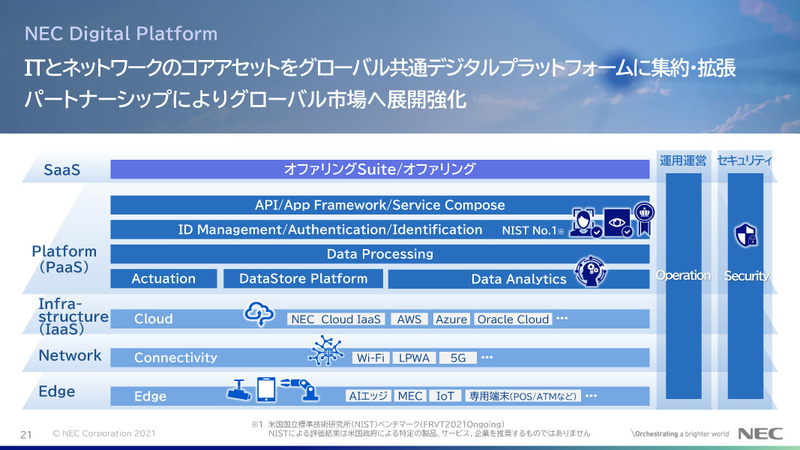Click the SaaS layer label
This screenshot has height=450, width=800.
62,170
